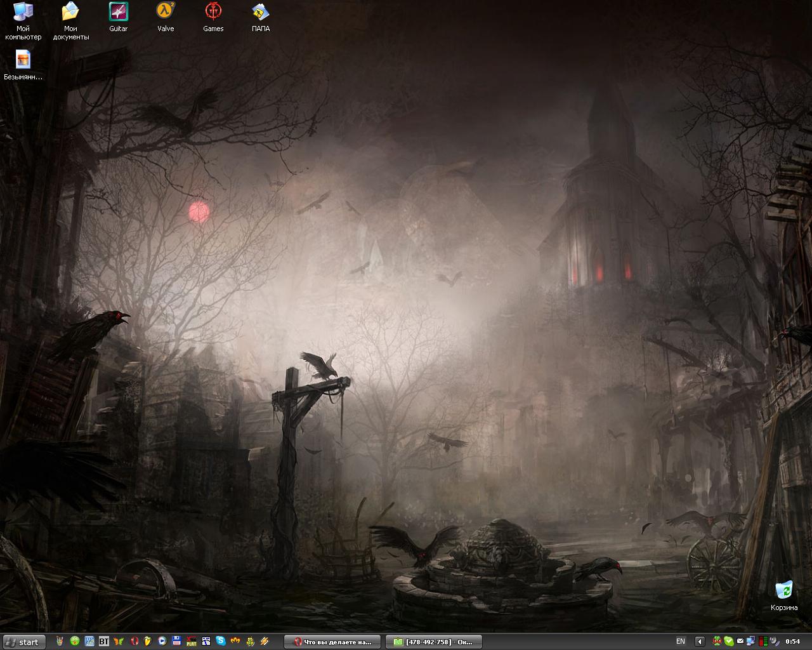Screen dimensions: 812x650
Task: Launch Opera from the quick launch bar
Action: (134, 641)
